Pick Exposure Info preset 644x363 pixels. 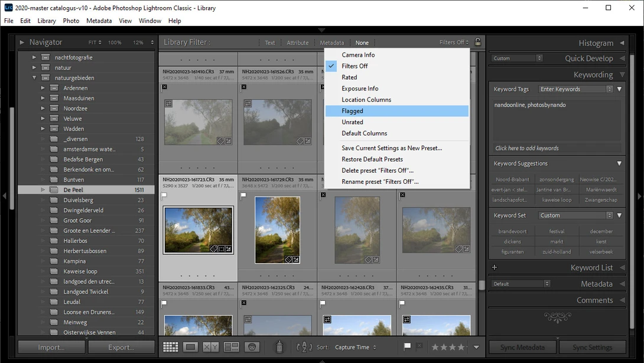[x=397, y=89]
